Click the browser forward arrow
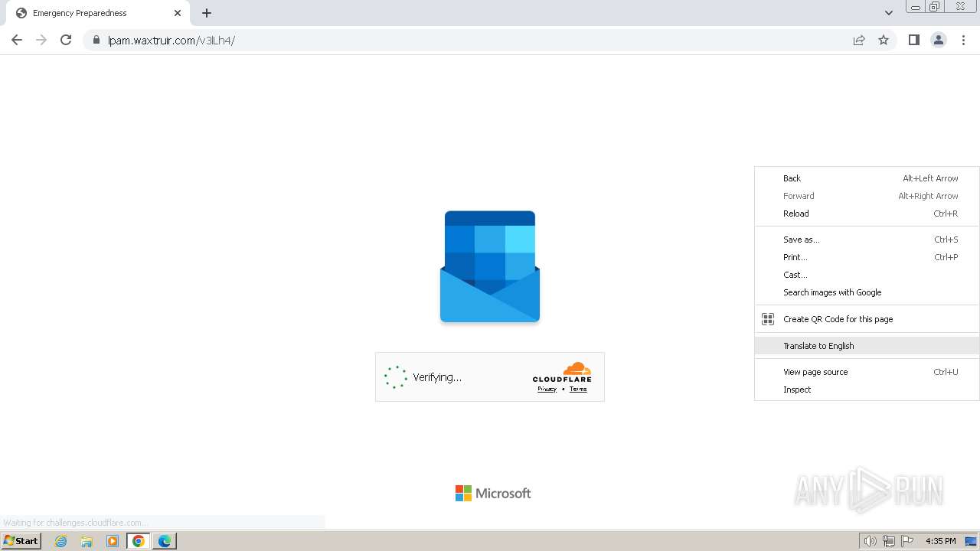 point(41,40)
